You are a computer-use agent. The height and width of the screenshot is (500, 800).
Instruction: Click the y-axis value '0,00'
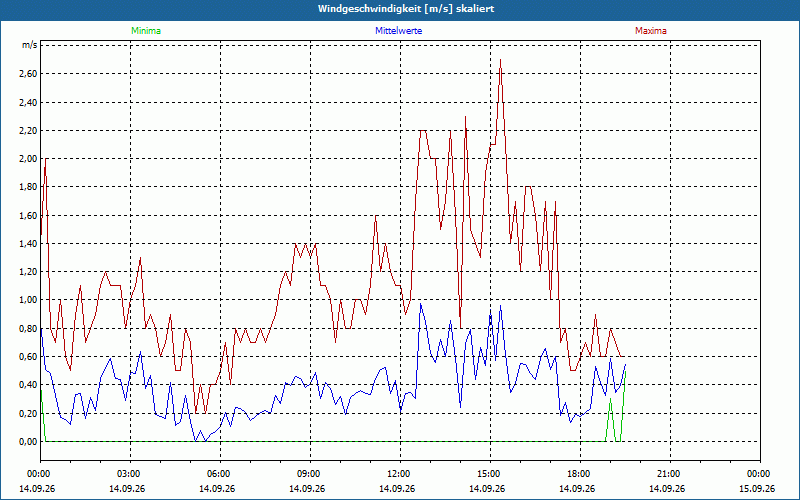click(28, 441)
